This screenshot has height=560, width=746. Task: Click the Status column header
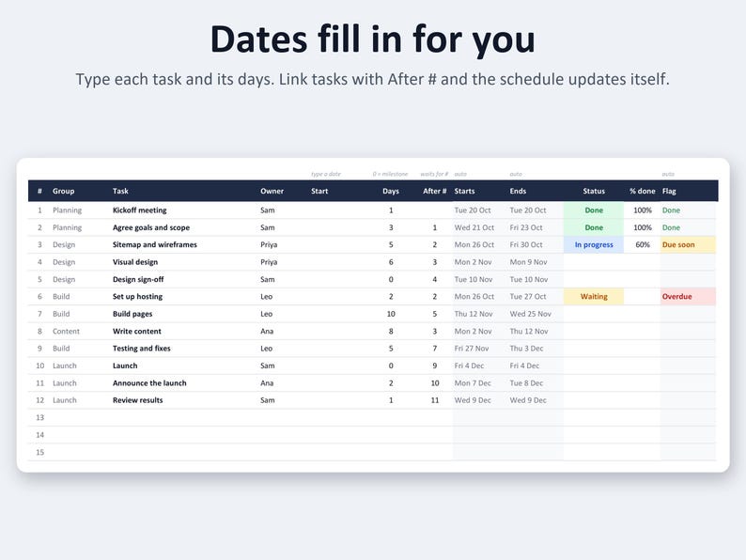pyautogui.click(x=594, y=191)
